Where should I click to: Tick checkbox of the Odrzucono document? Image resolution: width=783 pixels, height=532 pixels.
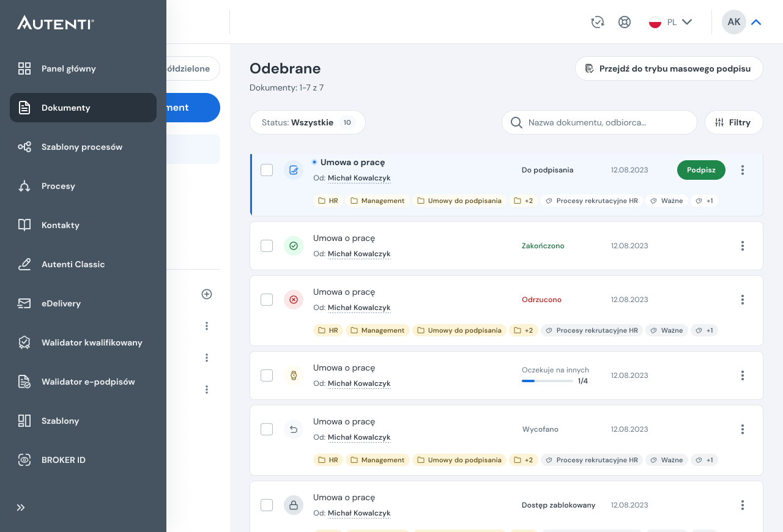tap(267, 300)
